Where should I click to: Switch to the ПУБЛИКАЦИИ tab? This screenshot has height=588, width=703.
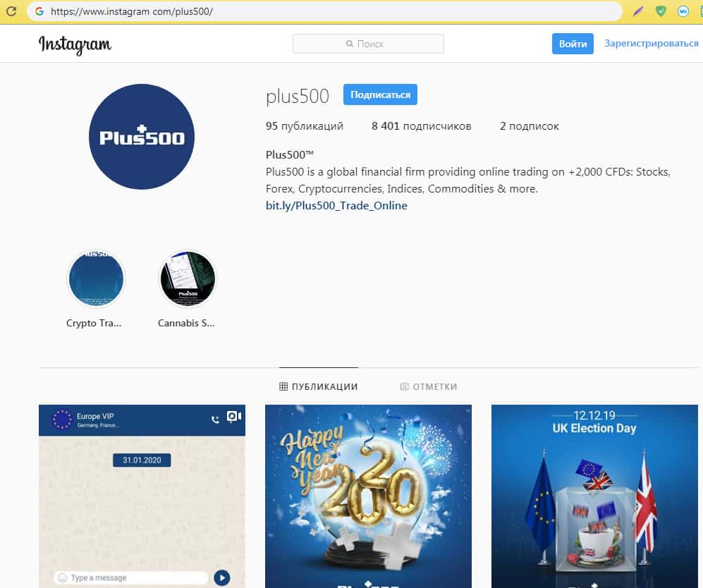click(318, 386)
